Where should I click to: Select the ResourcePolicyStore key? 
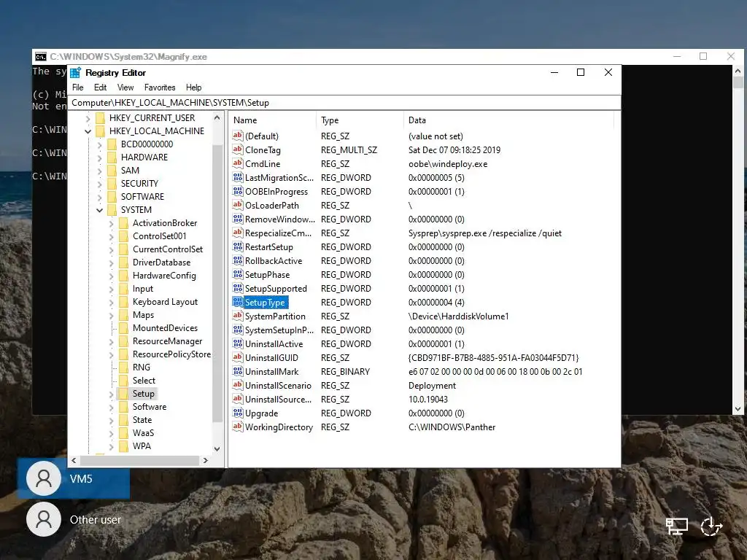click(x=171, y=354)
